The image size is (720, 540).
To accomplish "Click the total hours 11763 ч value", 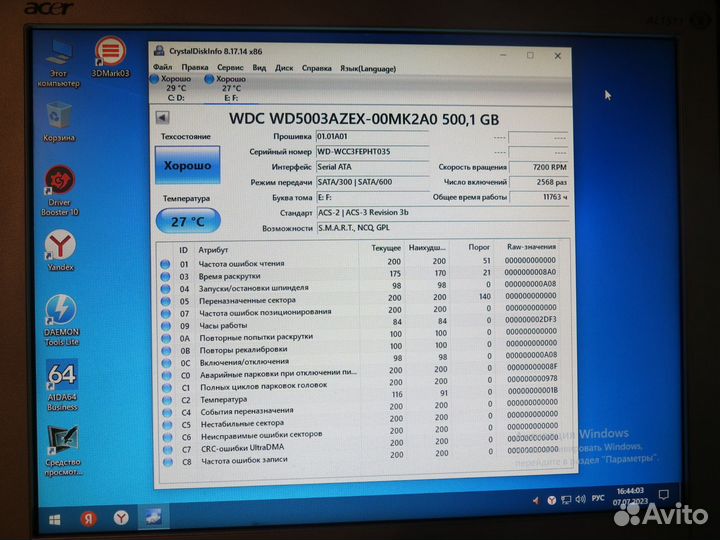I will click(539, 197).
